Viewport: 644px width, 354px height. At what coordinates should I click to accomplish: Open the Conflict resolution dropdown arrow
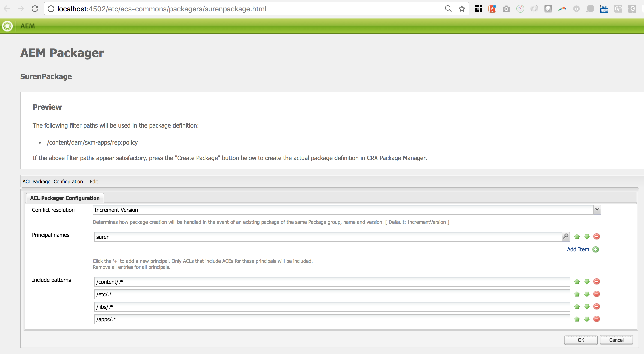(597, 210)
